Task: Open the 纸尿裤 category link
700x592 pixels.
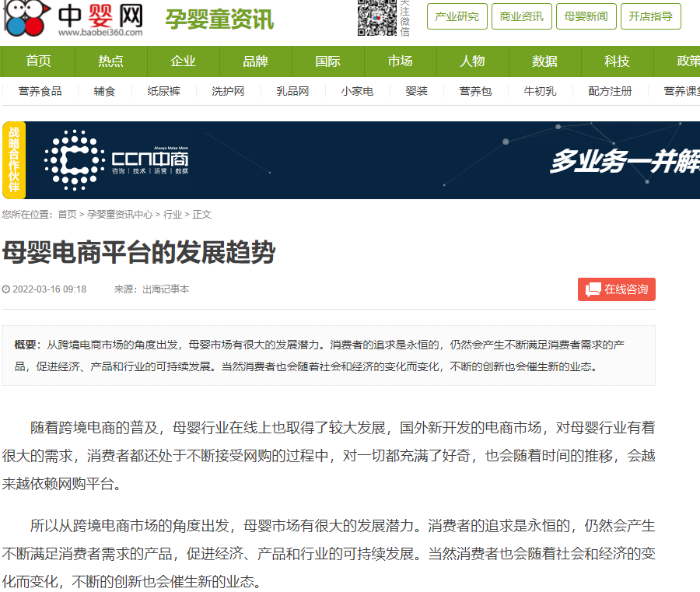Action: 163,91
